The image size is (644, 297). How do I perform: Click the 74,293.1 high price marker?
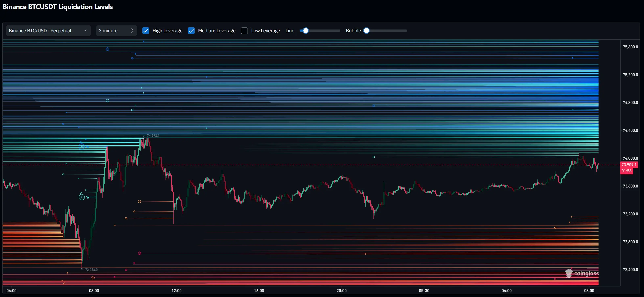153,136
